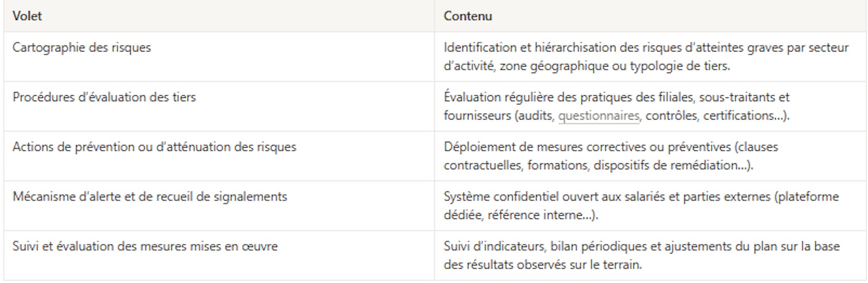Click the "Volet" column header
The height and width of the screenshot is (283, 868).
(x=27, y=16)
